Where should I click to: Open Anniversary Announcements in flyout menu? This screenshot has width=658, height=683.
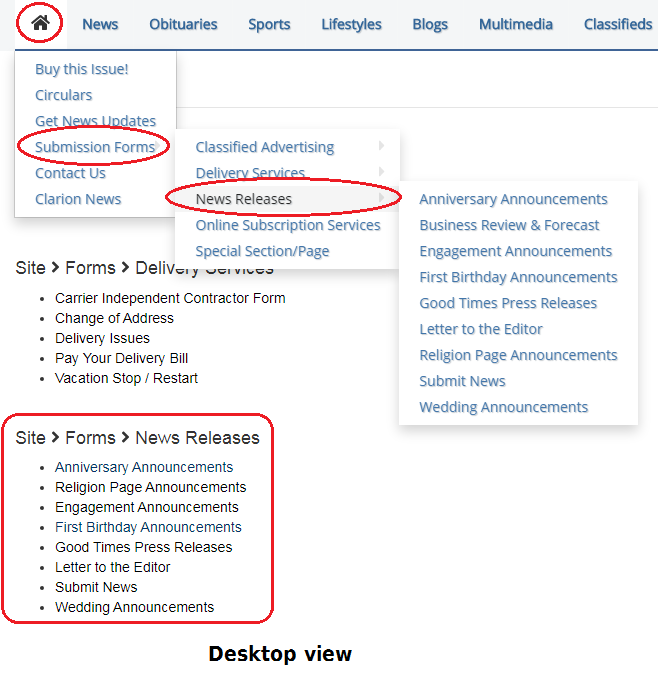pyautogui.click(x=513, y=199)
